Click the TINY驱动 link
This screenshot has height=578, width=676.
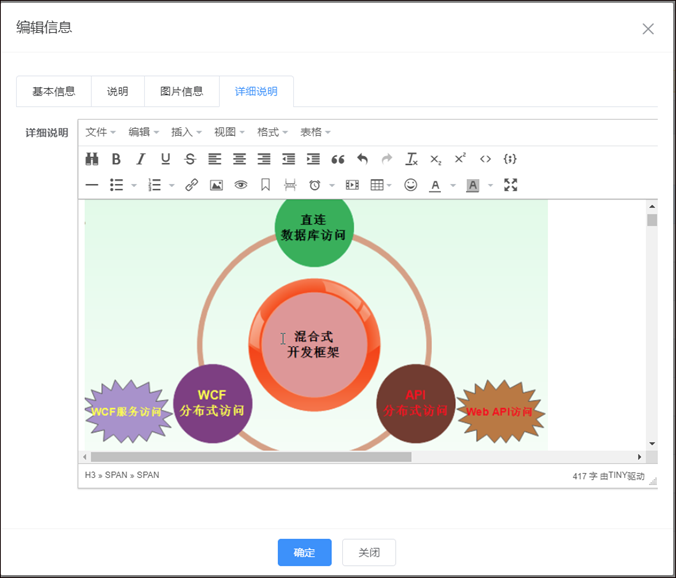point(626,476)
